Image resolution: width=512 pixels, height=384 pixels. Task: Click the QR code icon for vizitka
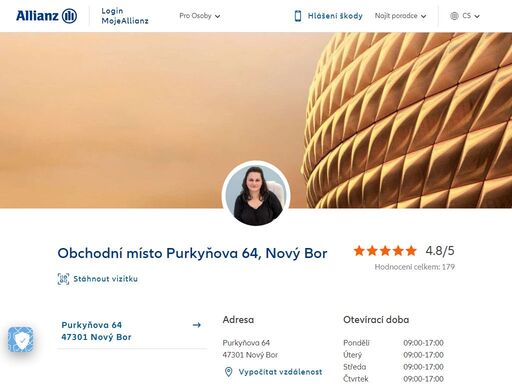[x=63, y=279]
